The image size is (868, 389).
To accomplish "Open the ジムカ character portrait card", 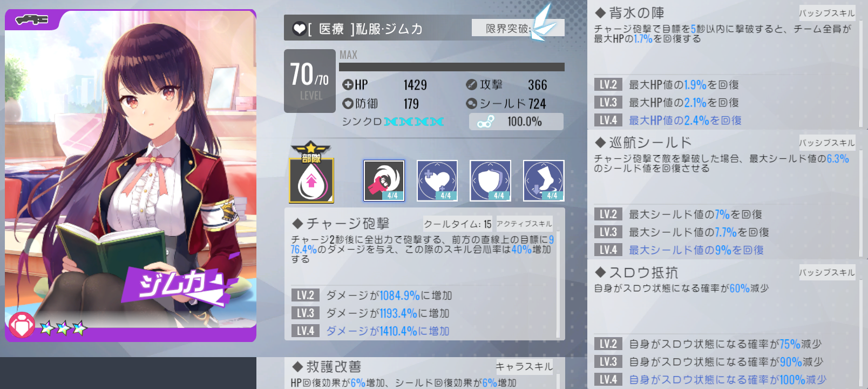I will coord(131,176).
